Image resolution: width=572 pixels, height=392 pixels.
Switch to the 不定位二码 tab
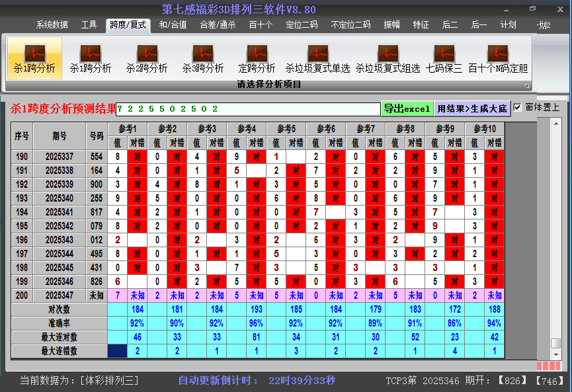[350, 25]
